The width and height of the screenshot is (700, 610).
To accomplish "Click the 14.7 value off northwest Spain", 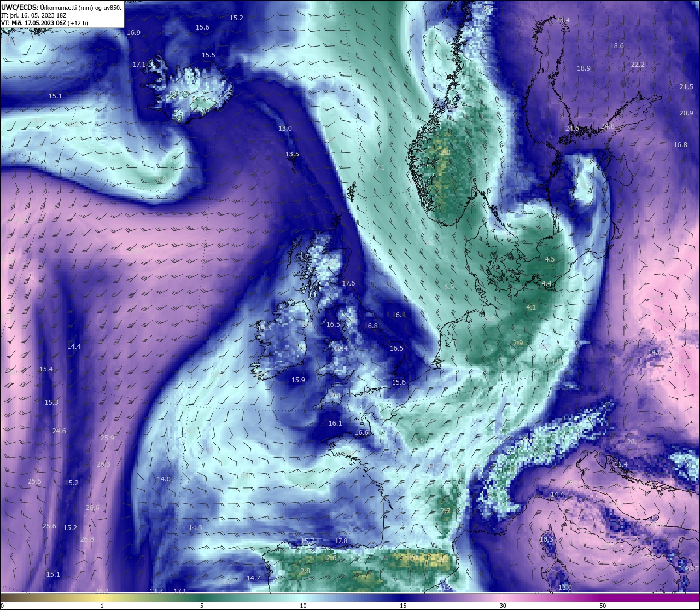I will tap(253, 578).
